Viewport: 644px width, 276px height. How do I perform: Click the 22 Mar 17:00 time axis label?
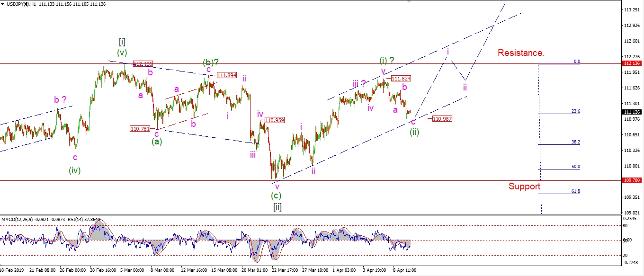(285, 270)
